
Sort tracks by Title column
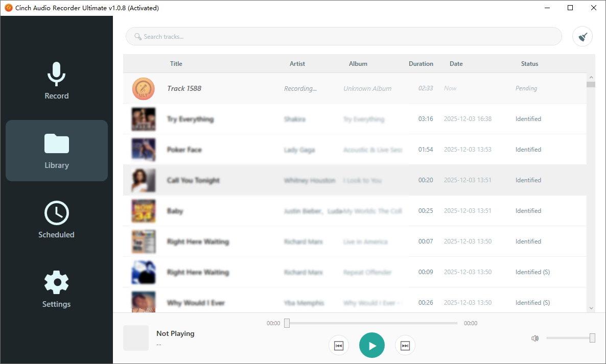pyautogui.click(x=176, y=64)
